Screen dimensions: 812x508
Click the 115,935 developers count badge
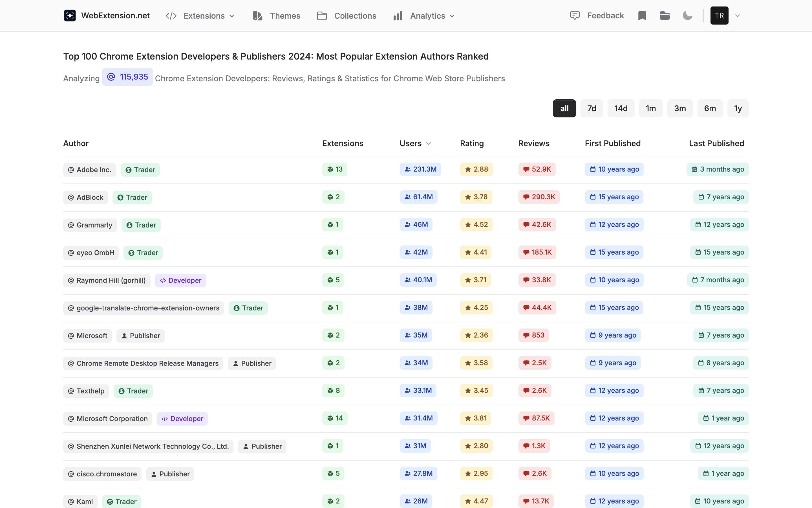[x=127, y=76]
